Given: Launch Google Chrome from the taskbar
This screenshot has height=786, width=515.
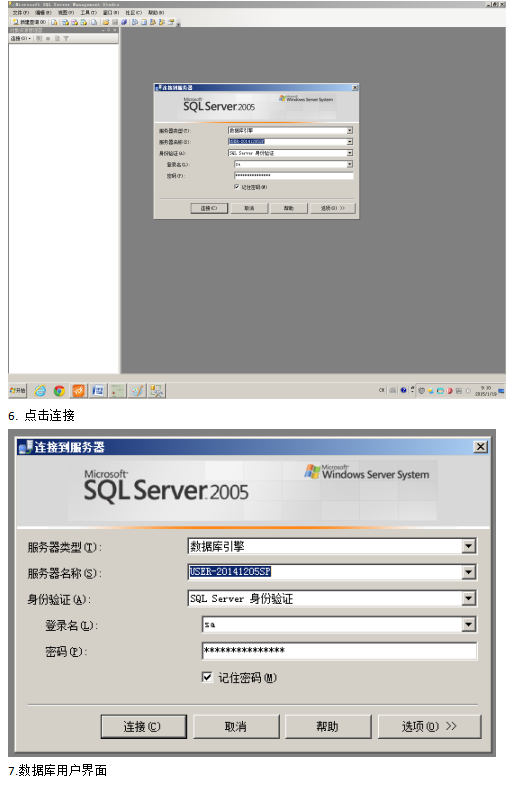Looking at the screenshot, I should 59,390.
